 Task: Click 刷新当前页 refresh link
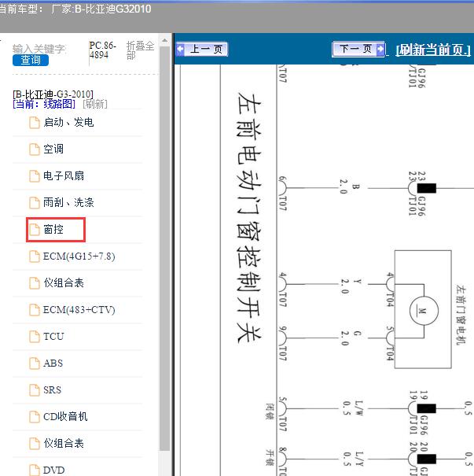point(433,50)
